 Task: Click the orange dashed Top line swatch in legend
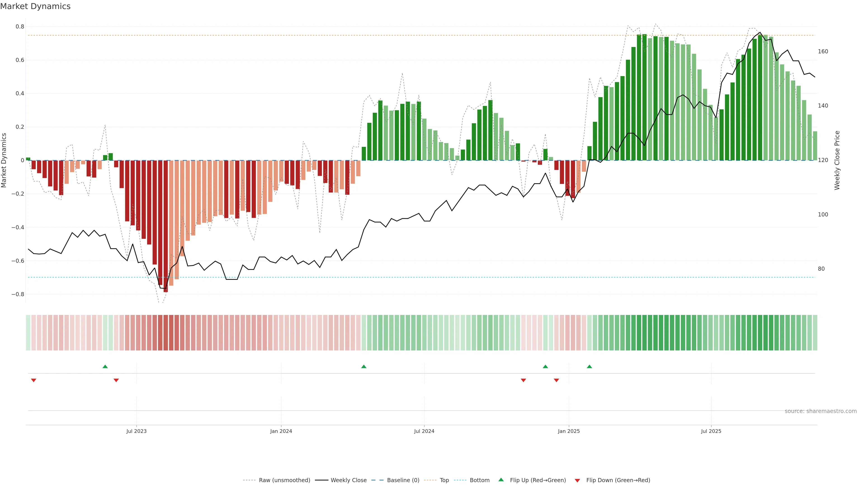(x=430, y=480)
